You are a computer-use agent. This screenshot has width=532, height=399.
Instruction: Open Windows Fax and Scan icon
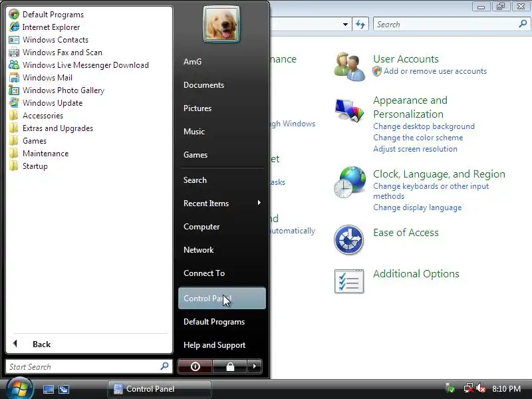click(14, 53)
